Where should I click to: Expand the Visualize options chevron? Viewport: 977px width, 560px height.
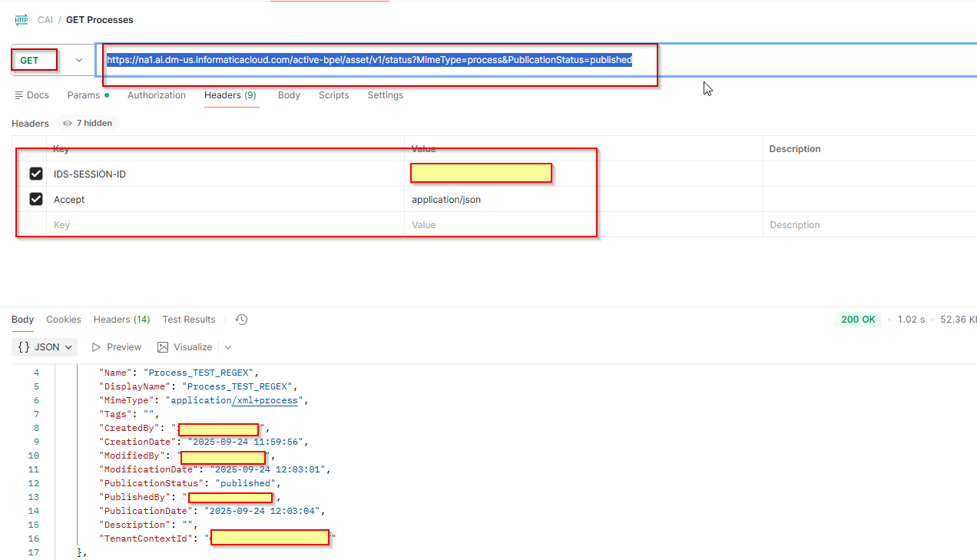228,347
